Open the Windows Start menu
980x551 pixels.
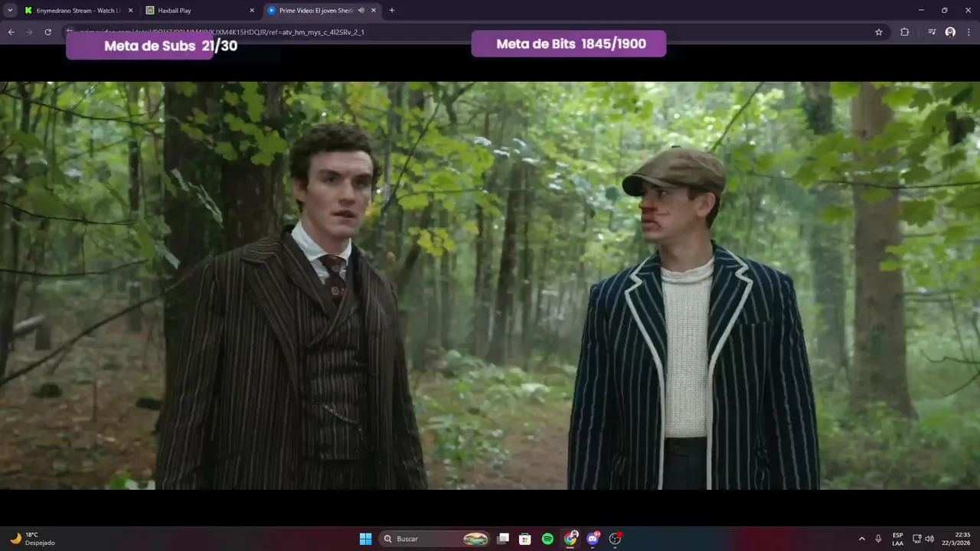[x=366, y=539]
